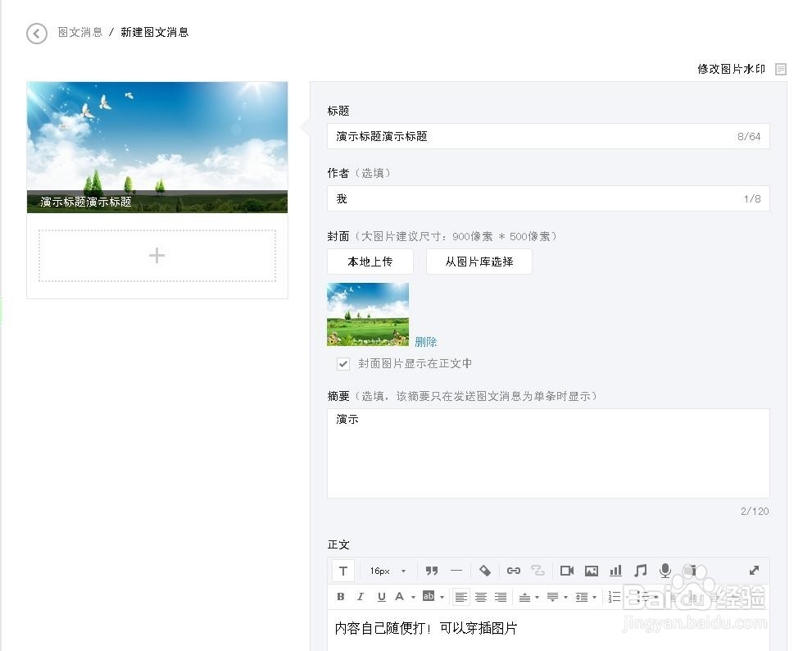
Task: Set paragraph spacing before
Action: point(524,597)
